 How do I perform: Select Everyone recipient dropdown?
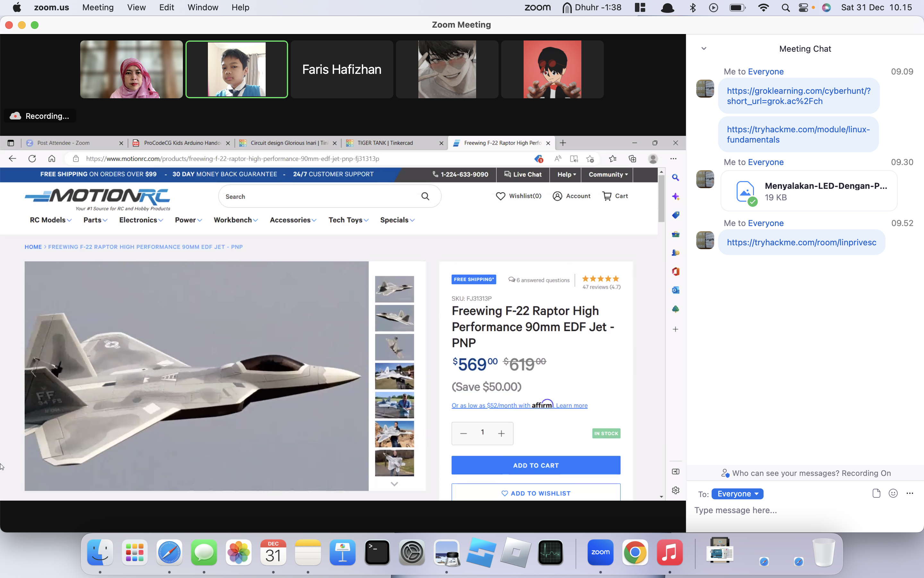[737, 494]
